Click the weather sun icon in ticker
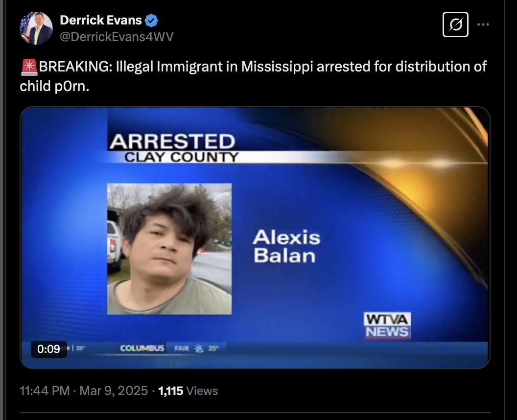 [198, 349]
